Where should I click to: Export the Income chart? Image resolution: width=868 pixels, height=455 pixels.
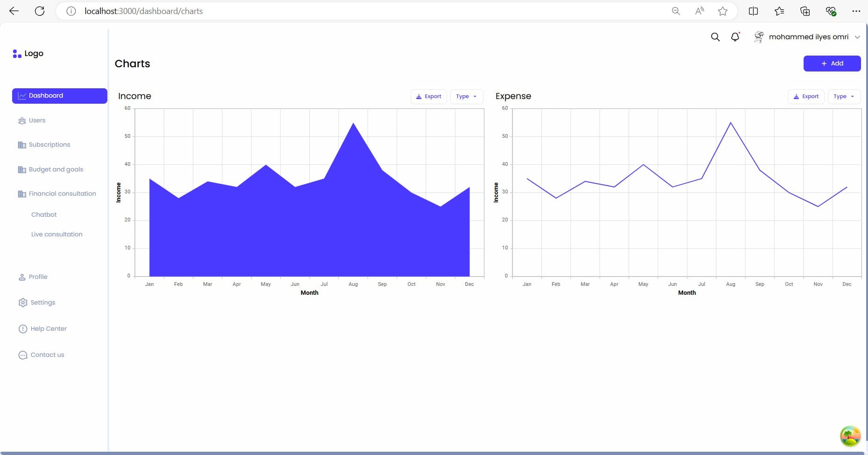coord(428,97)
